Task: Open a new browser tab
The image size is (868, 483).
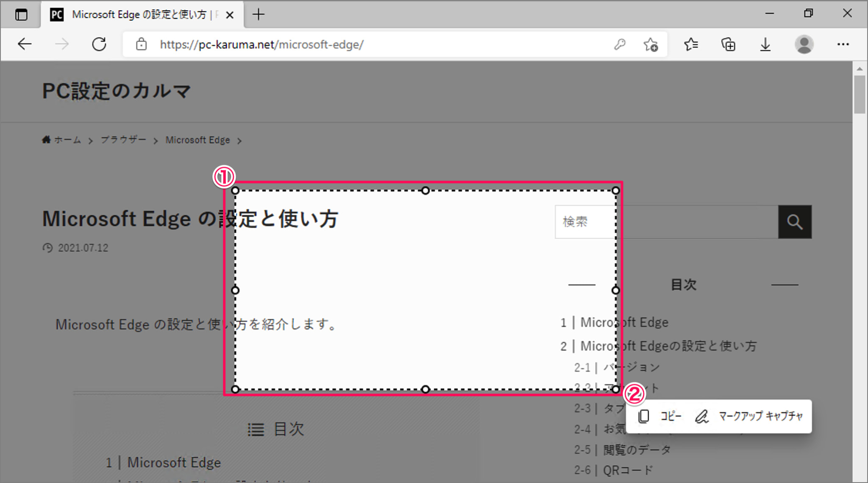Action: coord(258,14)
